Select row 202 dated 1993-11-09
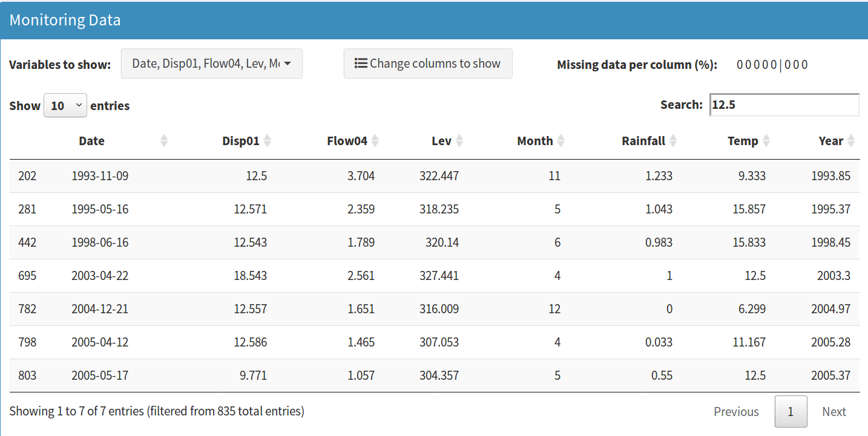 (100, 176)
